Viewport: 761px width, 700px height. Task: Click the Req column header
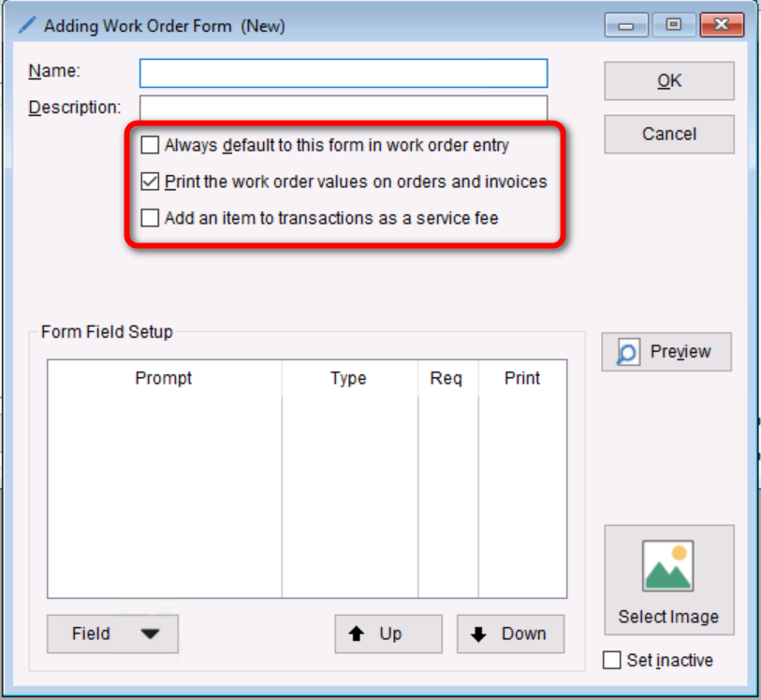tap(446, 378)
